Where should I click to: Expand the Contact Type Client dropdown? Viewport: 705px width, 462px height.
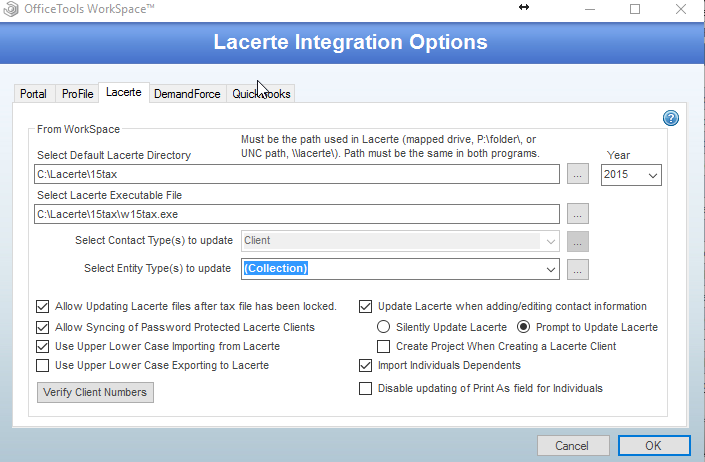[551, 242]
